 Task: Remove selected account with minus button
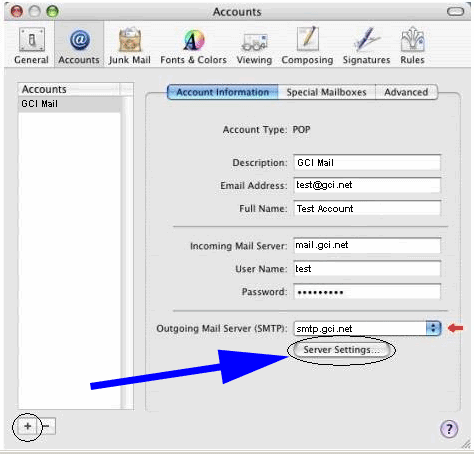point(47,426)
